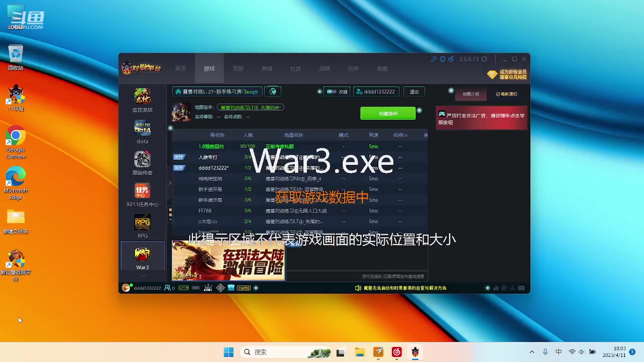Click the taskbar 搜索 search box

[286, 352]
